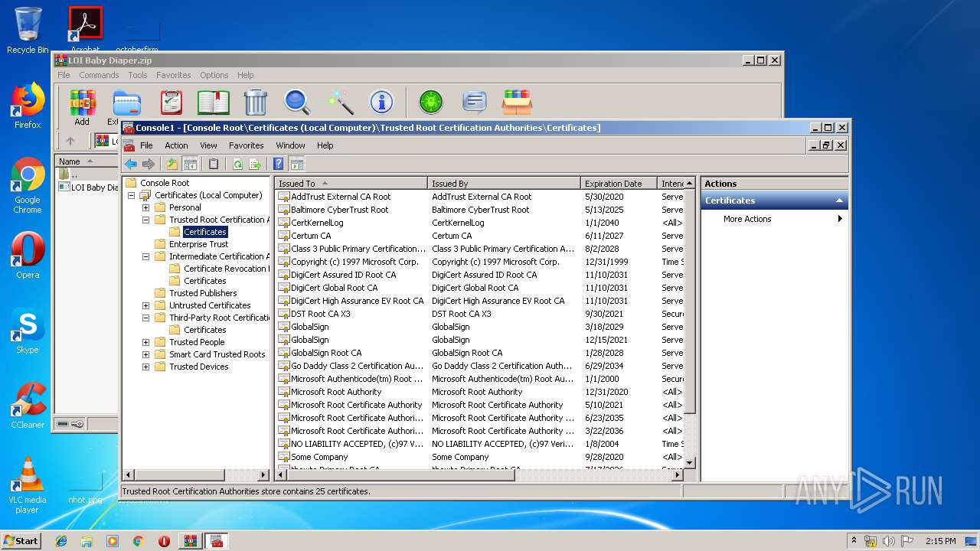Screen dimensions: 980x551
Task: Click WinRAR Test checklist icon
Action: [171, 102]
